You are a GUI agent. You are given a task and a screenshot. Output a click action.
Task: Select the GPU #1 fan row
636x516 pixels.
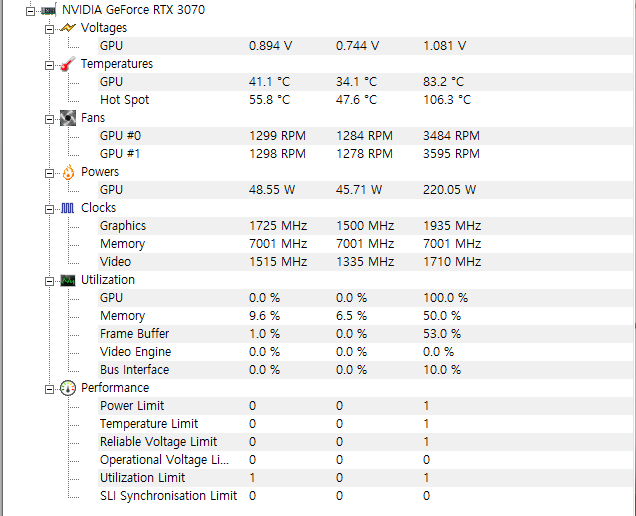(x=365, y=154)
